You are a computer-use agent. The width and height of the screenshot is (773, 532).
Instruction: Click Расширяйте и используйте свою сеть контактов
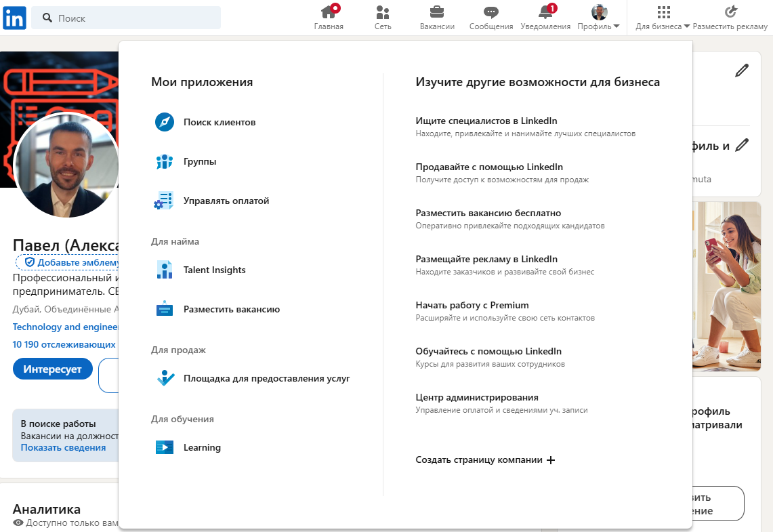[x=505, y=318]
